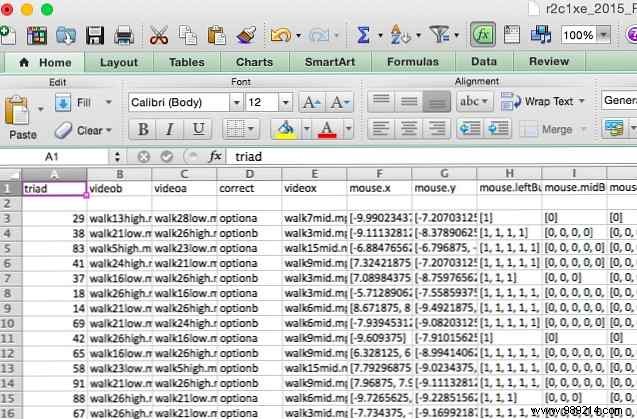This screenshot has width=637, height=419.
Task: Click the Show Toolbox icon
Action: pos(511,35)
